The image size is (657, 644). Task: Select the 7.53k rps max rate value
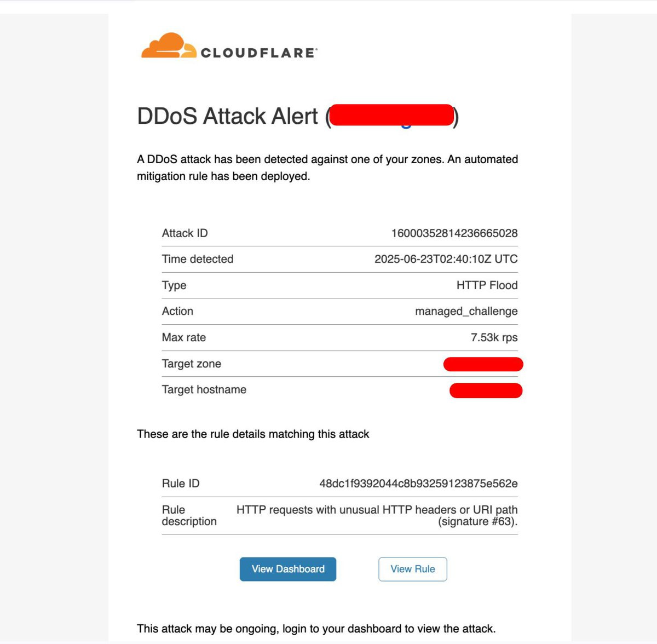[x=494, y=337]
